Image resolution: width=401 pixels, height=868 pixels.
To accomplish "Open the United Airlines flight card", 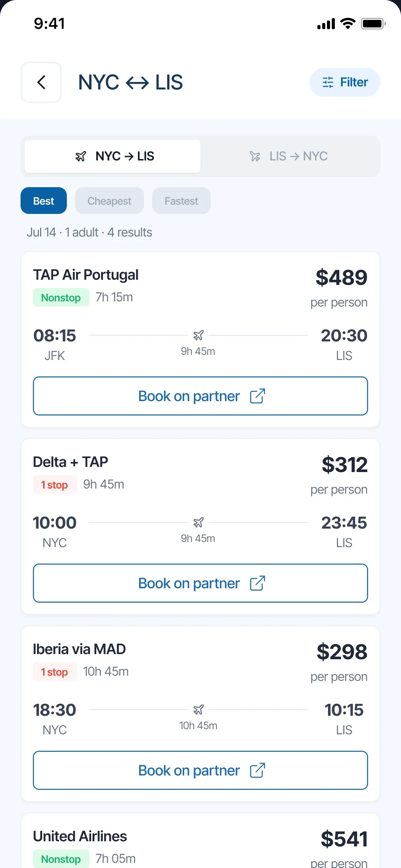I will pos(200,841).
